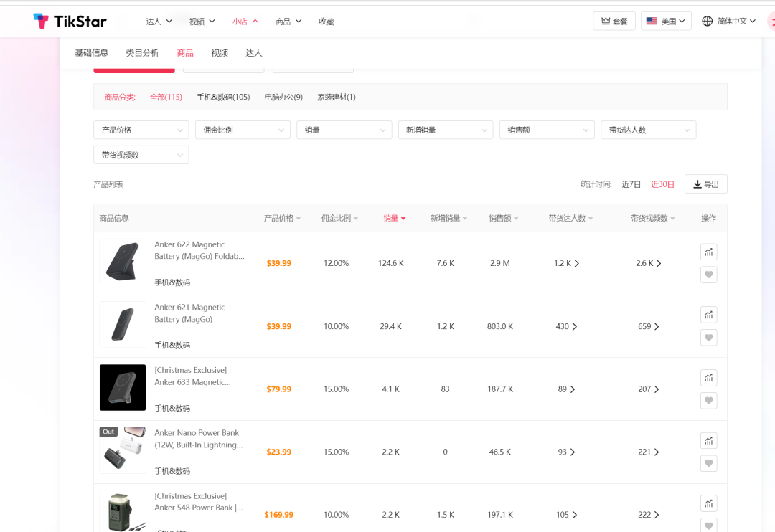This screenshot has height=532, width=775.
Task: View 2.6 K videos for Anker 622
Action: [x=649, y=263]
